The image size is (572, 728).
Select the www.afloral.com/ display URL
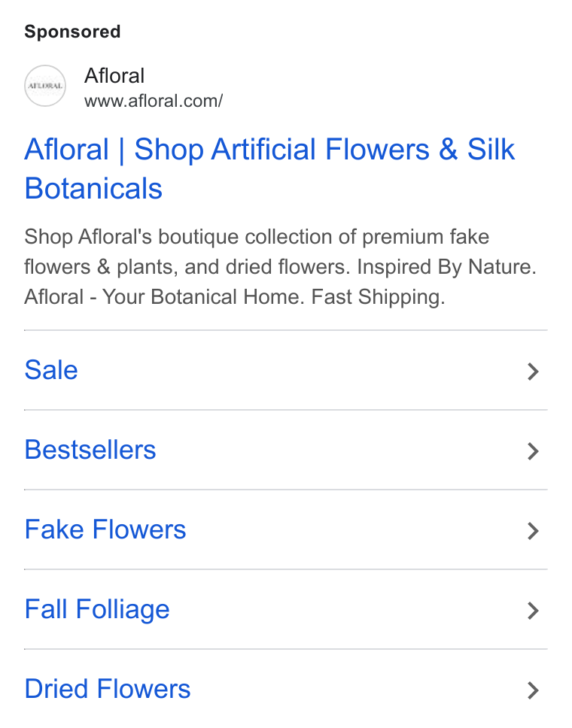click(x=154, y=101)
